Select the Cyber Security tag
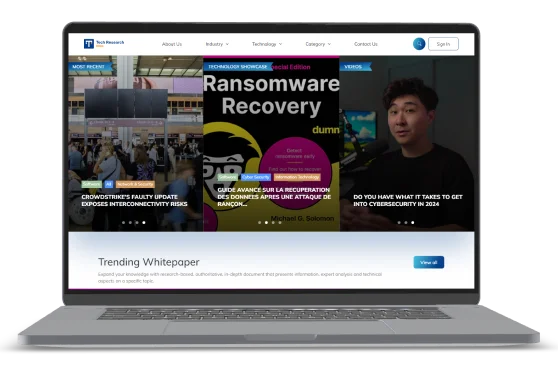Image resolution: width=558 pixels, height=368 pixels. (256, 177)
